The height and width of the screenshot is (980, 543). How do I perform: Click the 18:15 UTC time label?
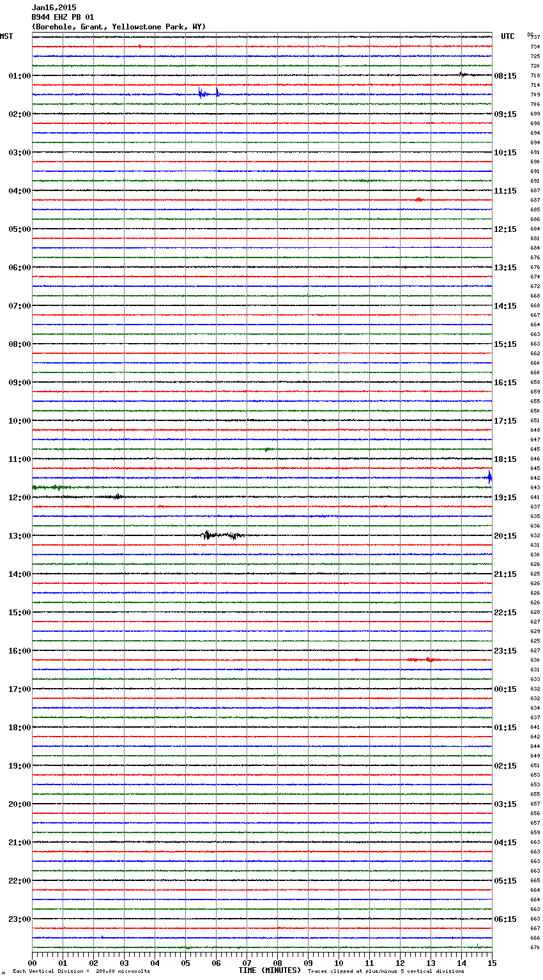click(x=505, y=459)
